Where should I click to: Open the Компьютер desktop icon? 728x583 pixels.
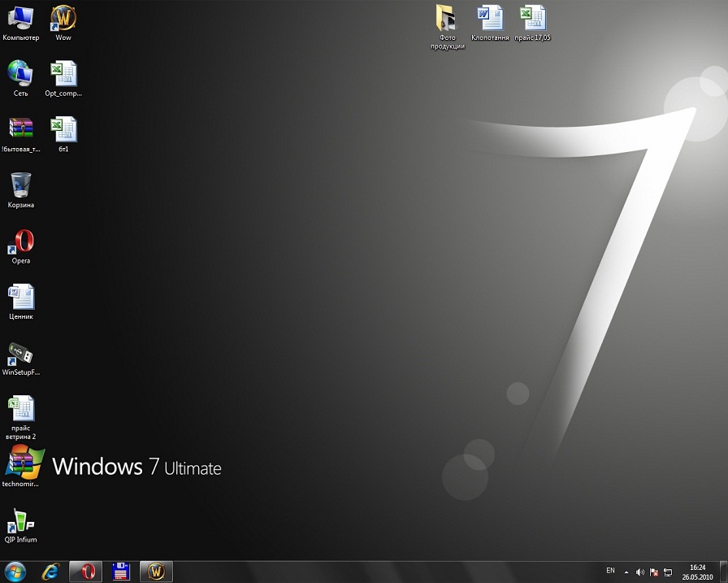(20, 24)
